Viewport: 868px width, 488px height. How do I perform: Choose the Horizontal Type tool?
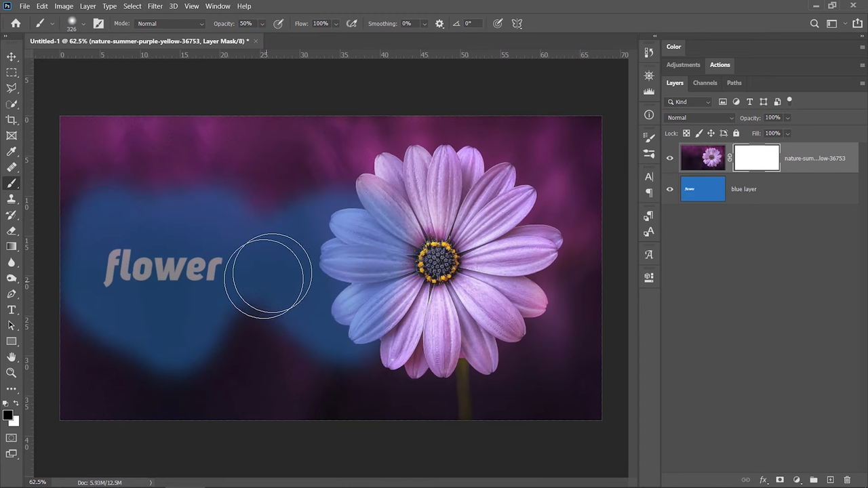coord(11,310)
